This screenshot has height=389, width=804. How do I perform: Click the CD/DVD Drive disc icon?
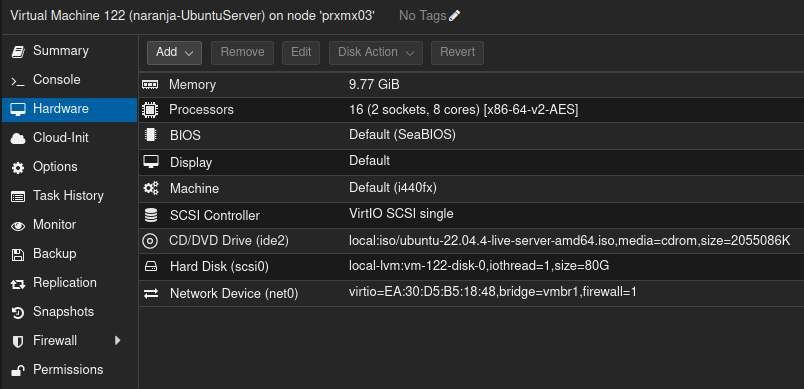tap(150, 241)
